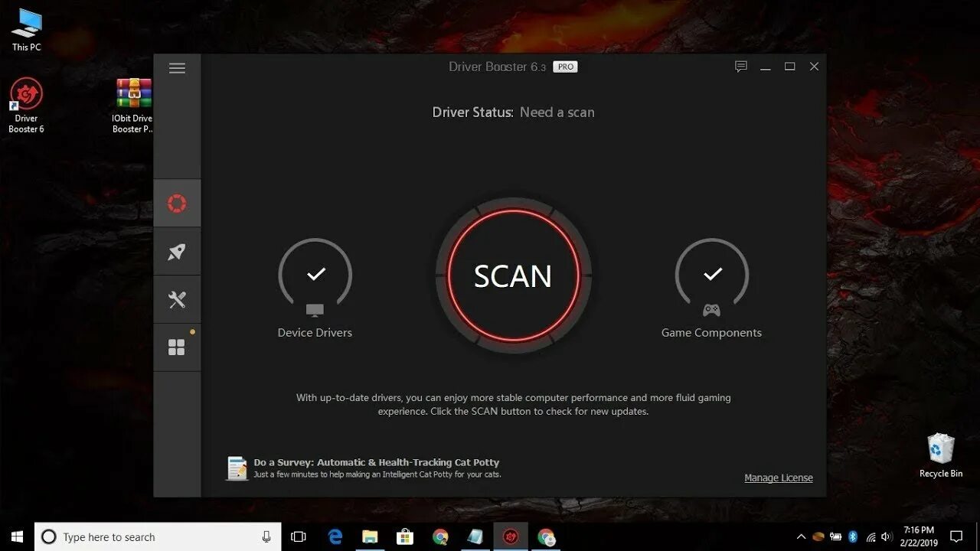The height and width of the screenshot is (551, 980).
Task: Open the Action Center grid section
Action: [177, 347]
